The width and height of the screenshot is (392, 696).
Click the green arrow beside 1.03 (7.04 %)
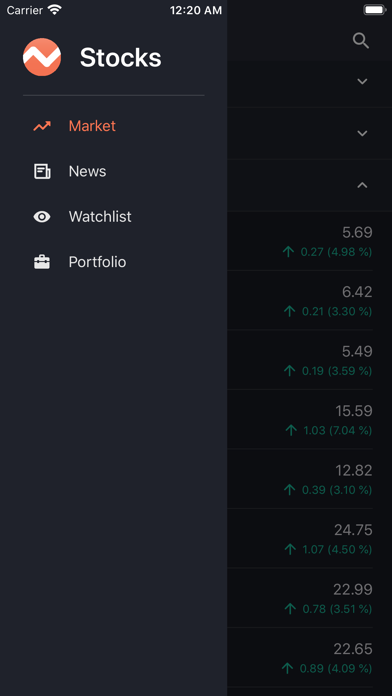pyautogui.click(x=291, y=430)
